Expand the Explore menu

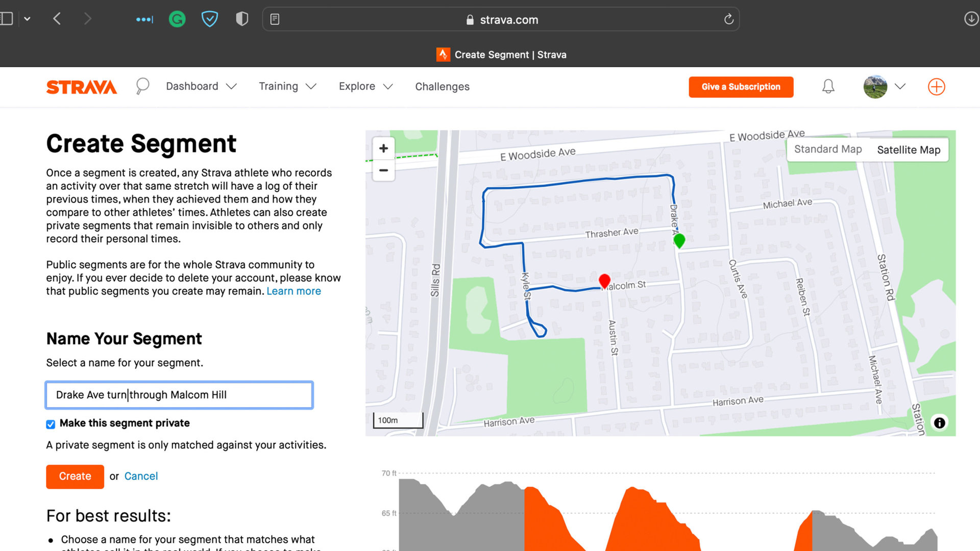365,86
